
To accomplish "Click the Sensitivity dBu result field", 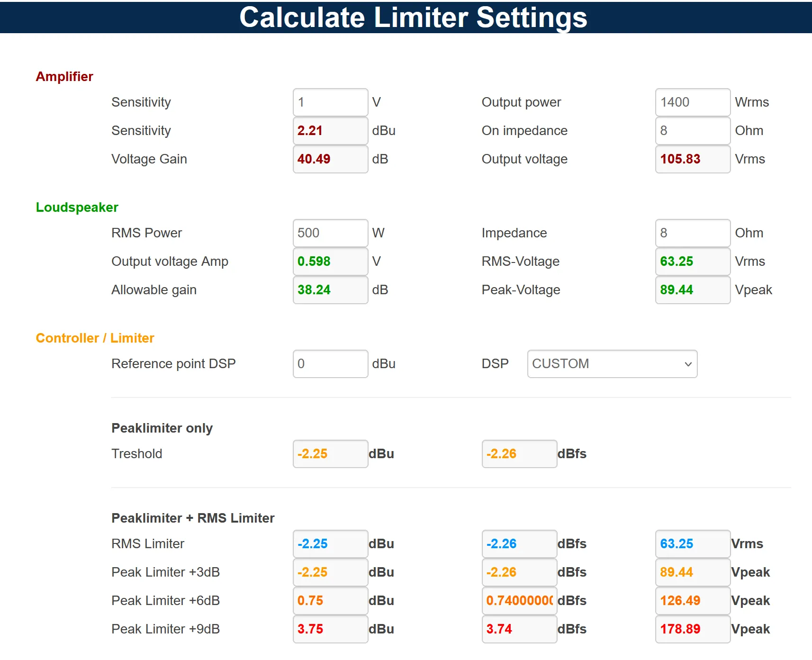I will point(331,131).
